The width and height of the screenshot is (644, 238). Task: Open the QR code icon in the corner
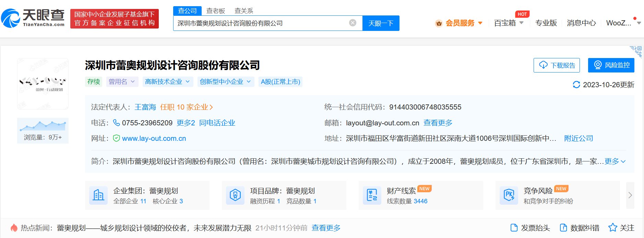[636, 51]
